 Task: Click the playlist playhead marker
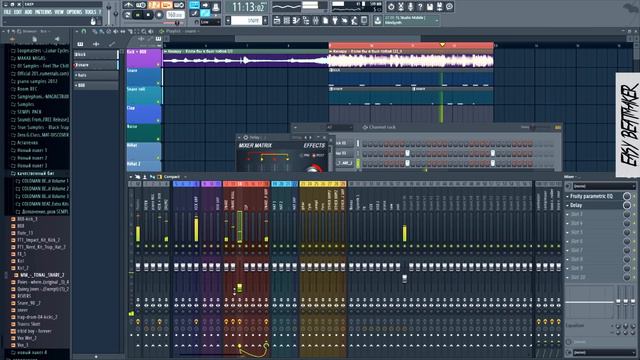442,45
